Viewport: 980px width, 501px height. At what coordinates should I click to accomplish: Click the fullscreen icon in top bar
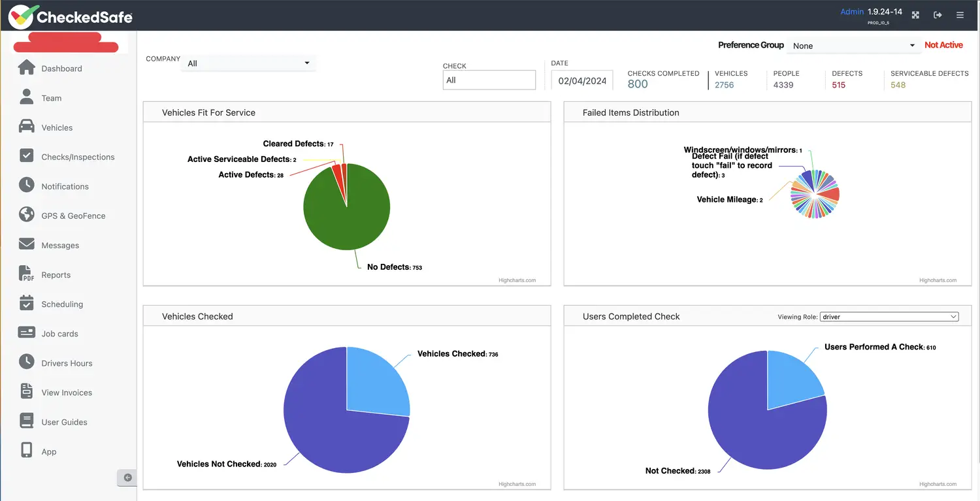coord(915,15)
